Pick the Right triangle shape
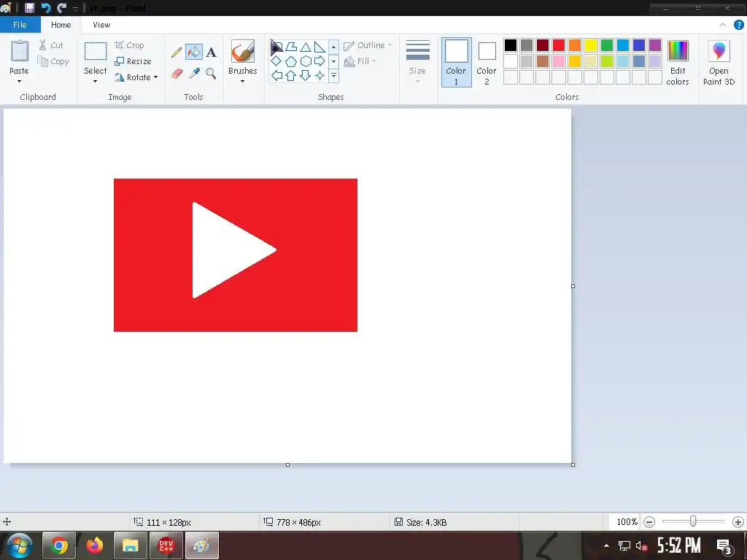The image size is (747, 560). 320,47
